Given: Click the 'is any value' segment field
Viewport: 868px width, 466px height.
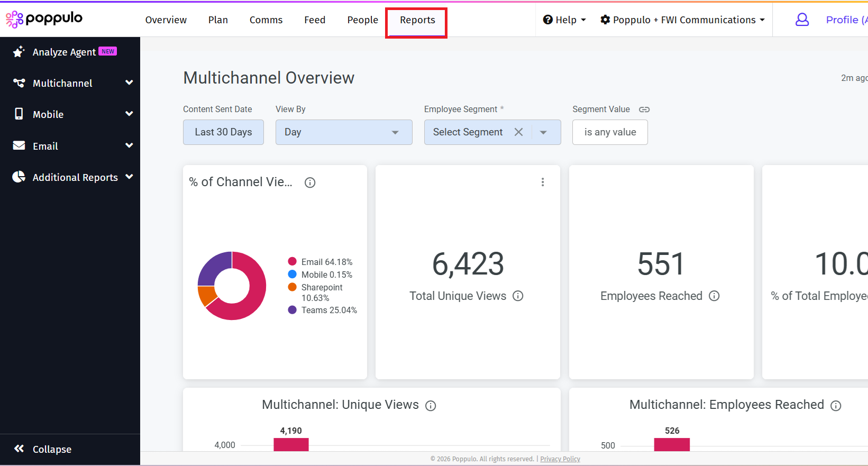Looking at the screenshot, I should click(609, 132).
